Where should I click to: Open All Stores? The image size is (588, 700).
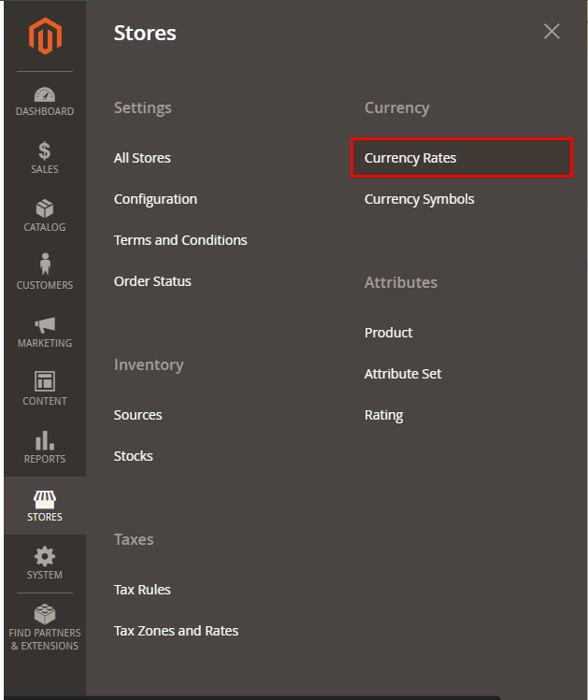pyautogui.click(x=142, y=158)
